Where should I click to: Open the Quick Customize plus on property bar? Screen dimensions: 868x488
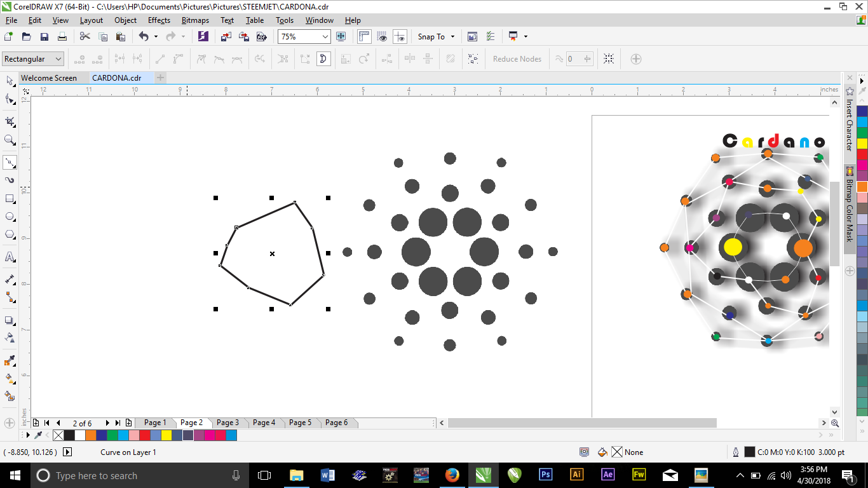pyautogui.click(x=635, y=59)
